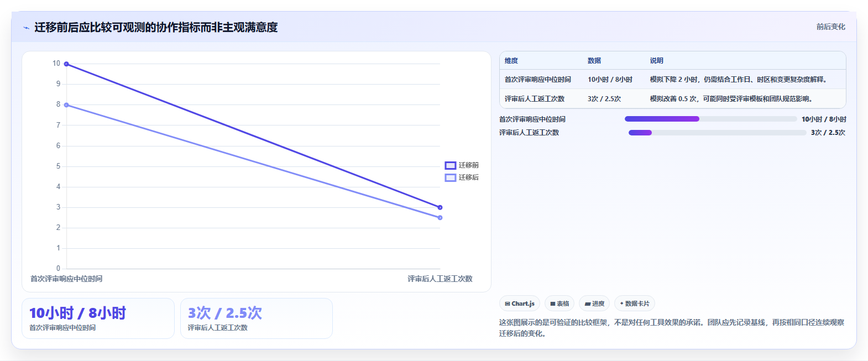
Task: Click the footer note starting 这张图展示的是
Action: click(x=672, y=328)
